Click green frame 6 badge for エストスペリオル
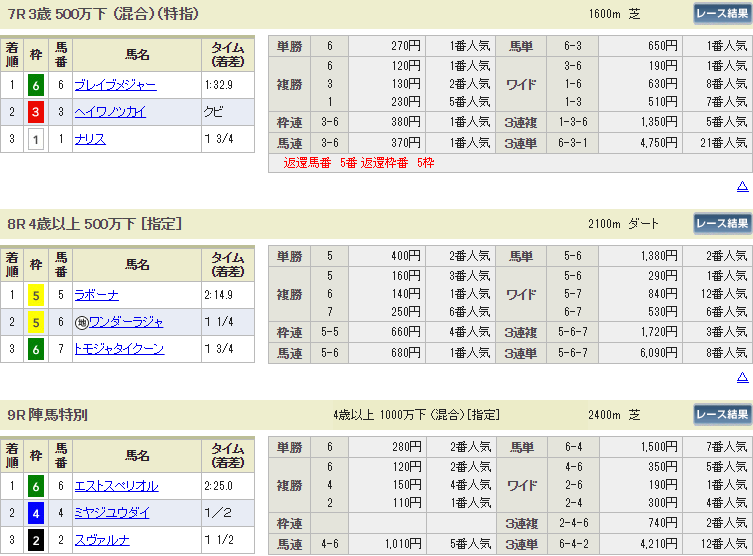This screenshot has height=556, width=753. click(36, 486)
